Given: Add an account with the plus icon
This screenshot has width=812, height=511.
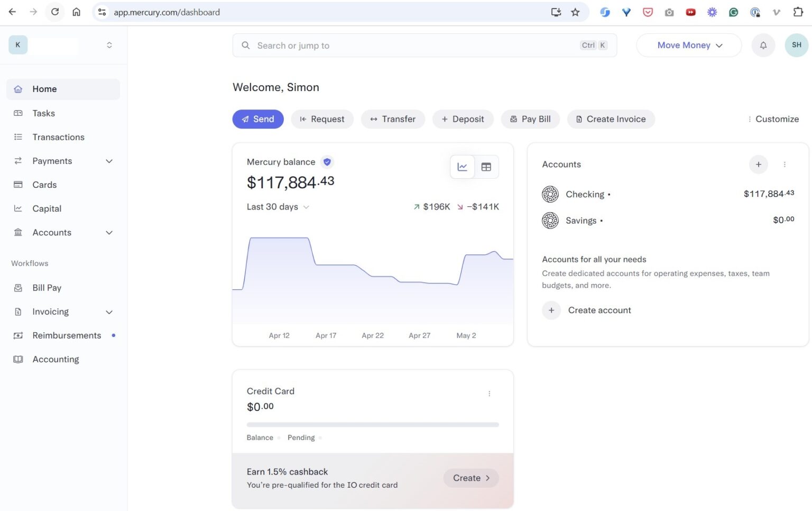Looking at the screenshot, I should (758, 165).
